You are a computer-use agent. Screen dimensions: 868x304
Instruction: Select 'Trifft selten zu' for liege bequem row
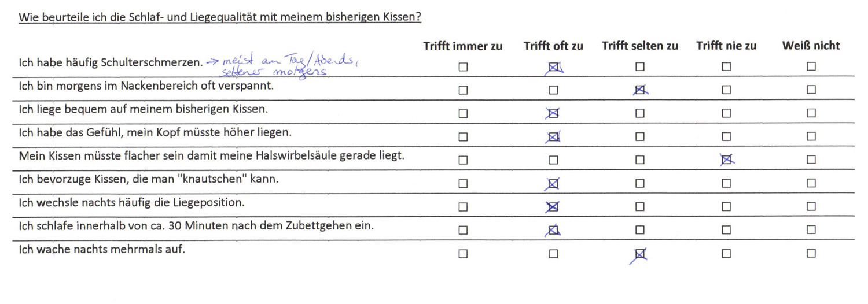coord(639,113)
